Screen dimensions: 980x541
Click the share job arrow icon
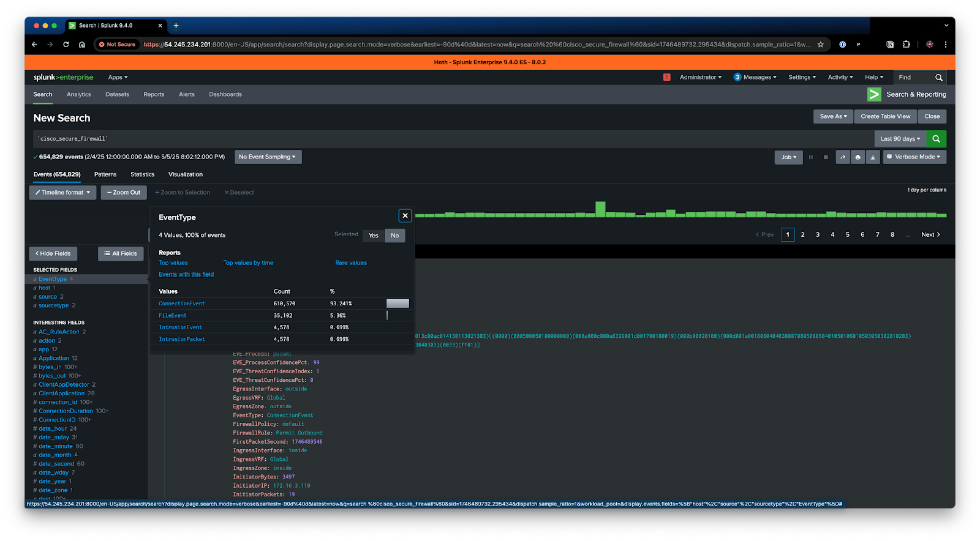[x=843, y=157]
